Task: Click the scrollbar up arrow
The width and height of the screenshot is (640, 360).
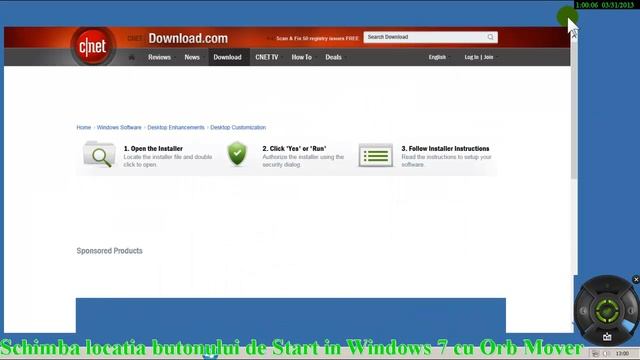Action: pos(574,36)
